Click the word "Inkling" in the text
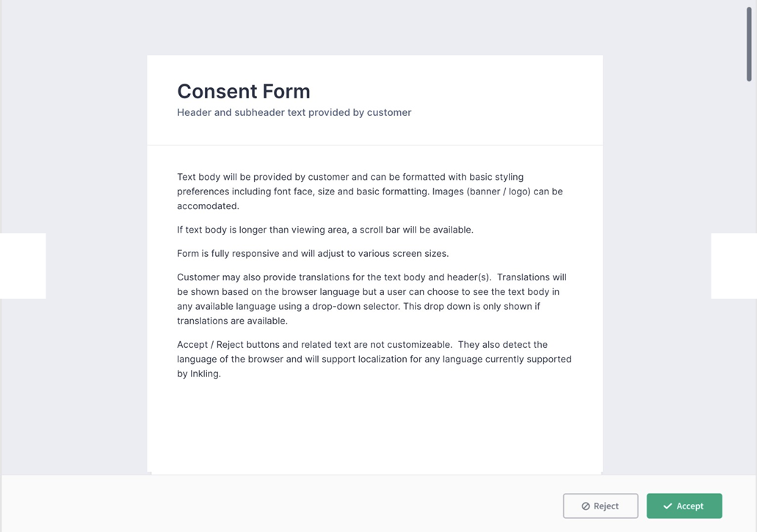This screenshot has width=757, height=532. click(203, 374)
